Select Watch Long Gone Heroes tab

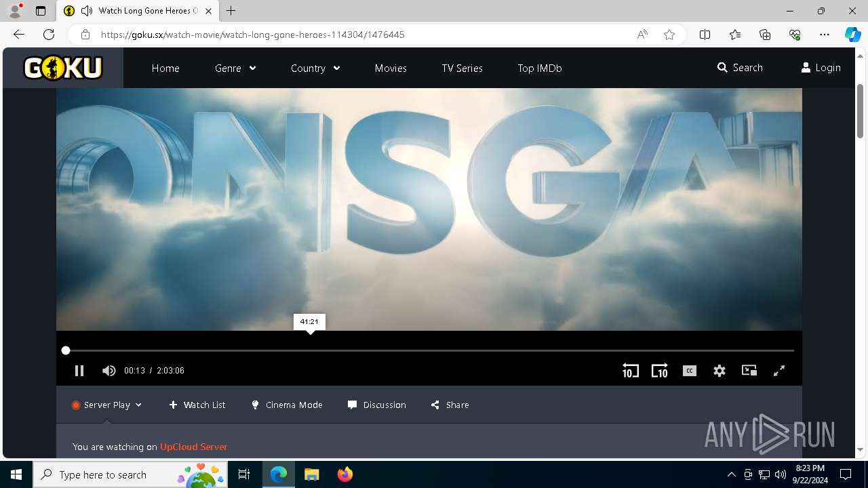click(x=138, y=11)
